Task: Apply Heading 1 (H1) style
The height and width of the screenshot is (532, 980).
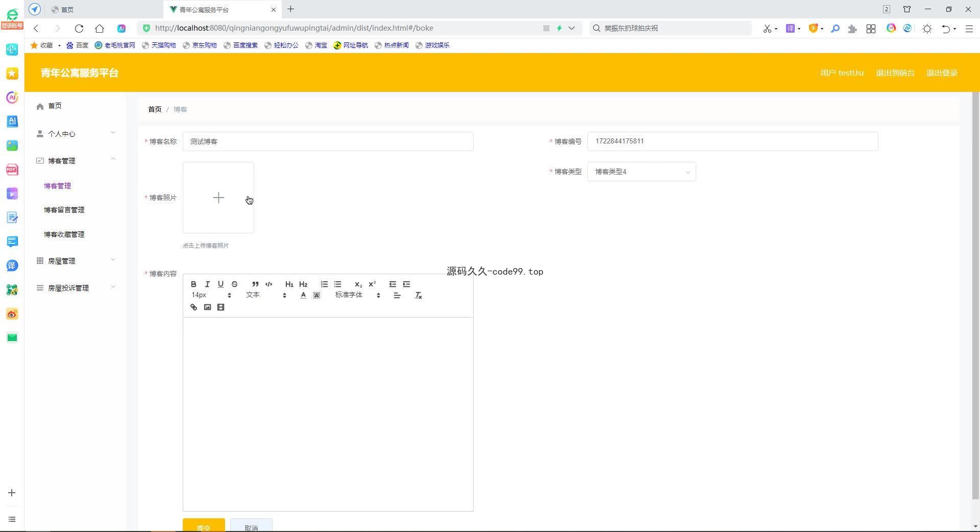Action: 289,284
